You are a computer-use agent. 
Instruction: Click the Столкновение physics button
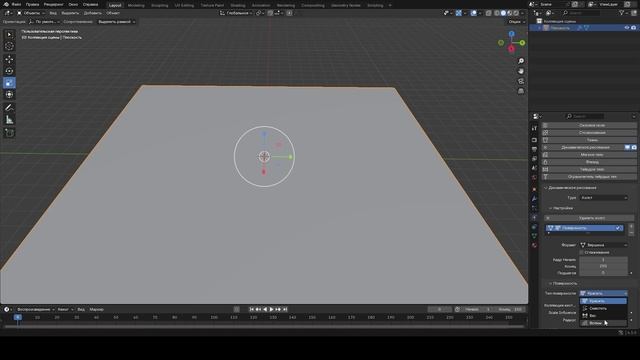(x=589, y=133)
